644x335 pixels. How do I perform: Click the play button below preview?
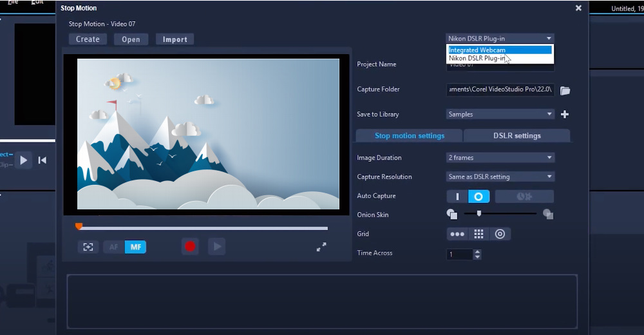[x=217, y=247]
